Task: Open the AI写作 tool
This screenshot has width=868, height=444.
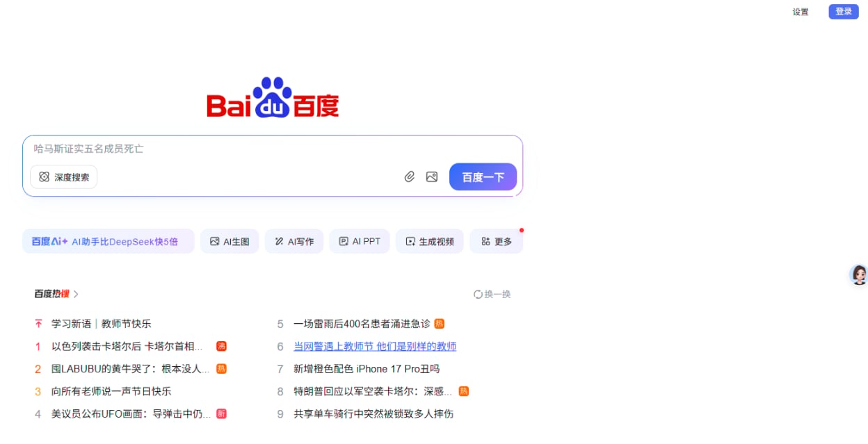Action: (294, 241)
